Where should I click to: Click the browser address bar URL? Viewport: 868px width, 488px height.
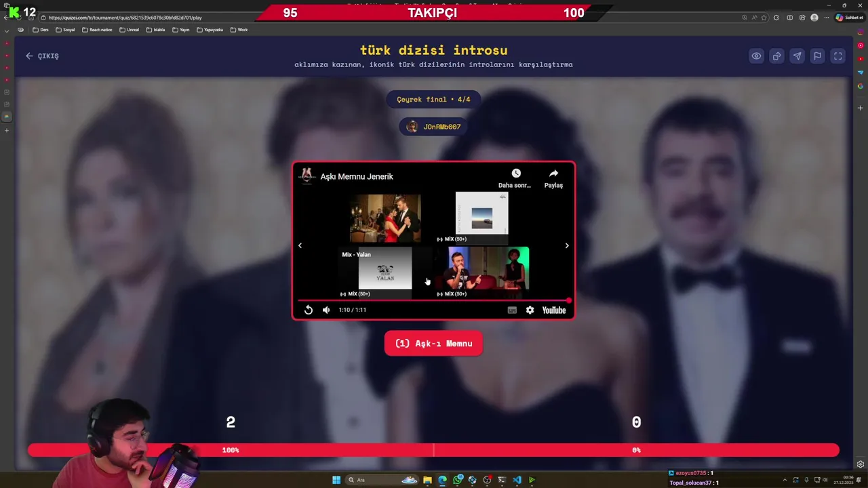tap(125, 18)
